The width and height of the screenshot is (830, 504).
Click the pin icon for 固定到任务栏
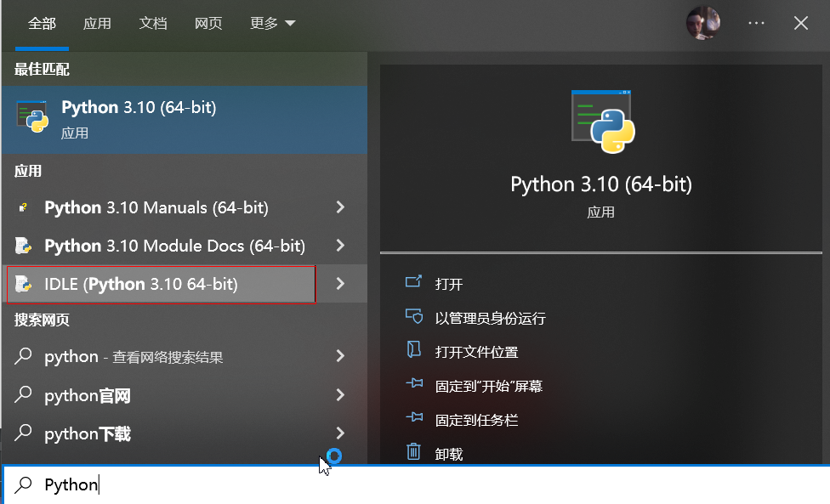414,417
